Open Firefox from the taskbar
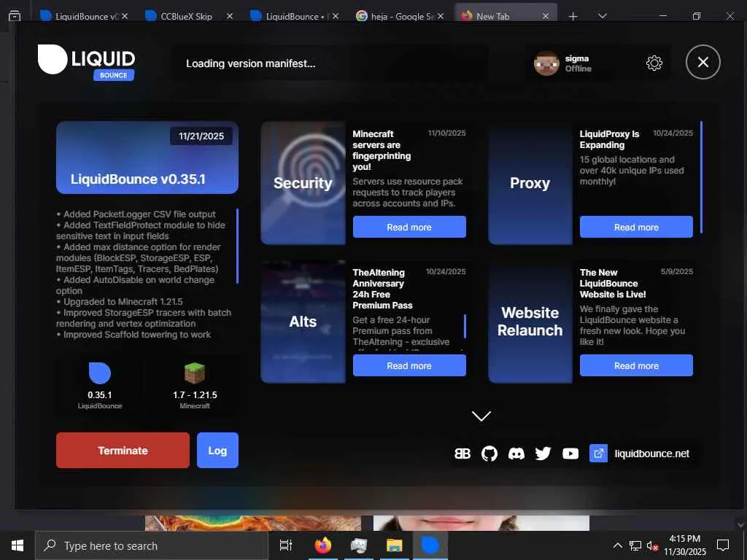 (x=323, y=545)
